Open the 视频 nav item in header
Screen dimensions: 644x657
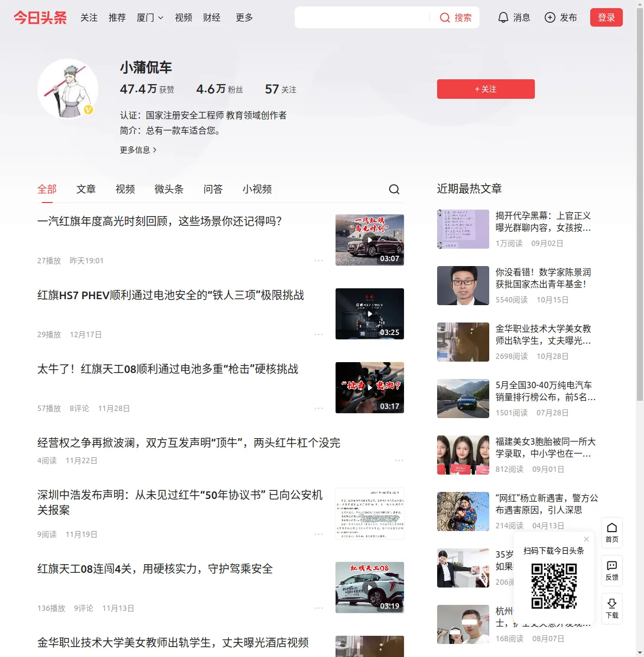(x=184, y=18)
